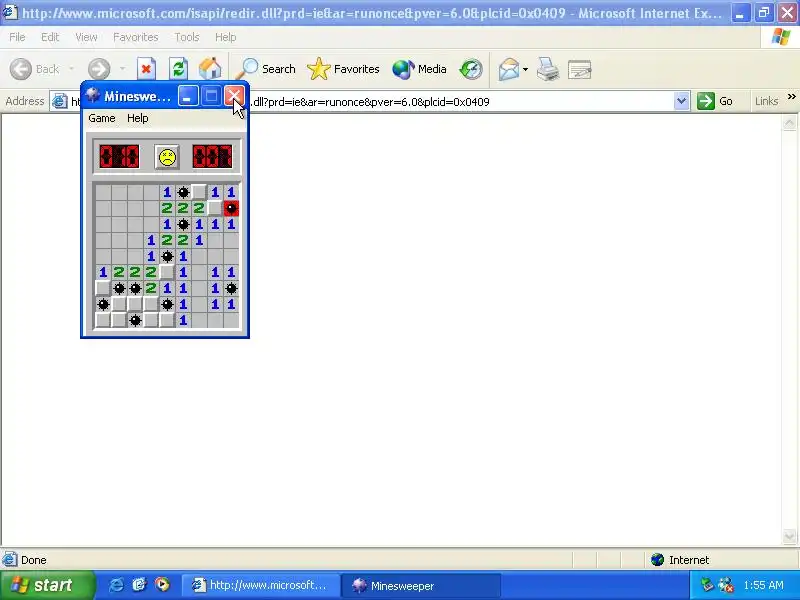
Task: Click the vertical scrollbar up arrow
Action: (x=789, y=123)
